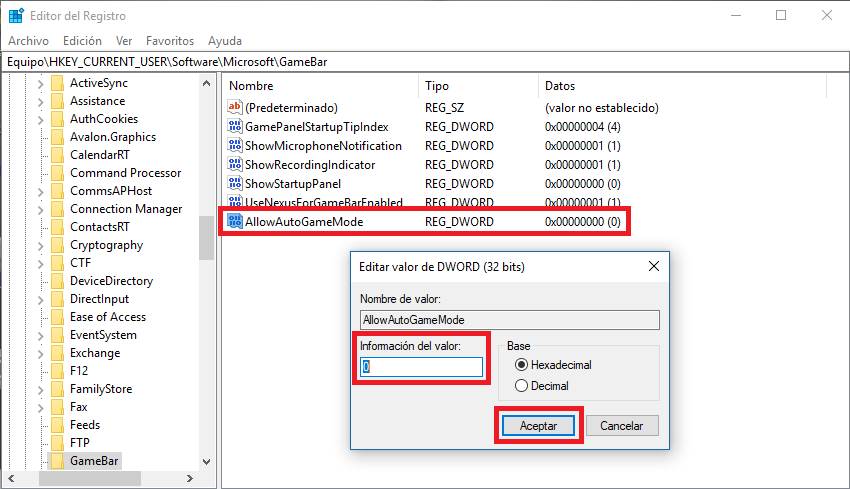Open the Edición menu
This screenshot has width=850, height=489.
pyautogui.click(x=82, y=41)
